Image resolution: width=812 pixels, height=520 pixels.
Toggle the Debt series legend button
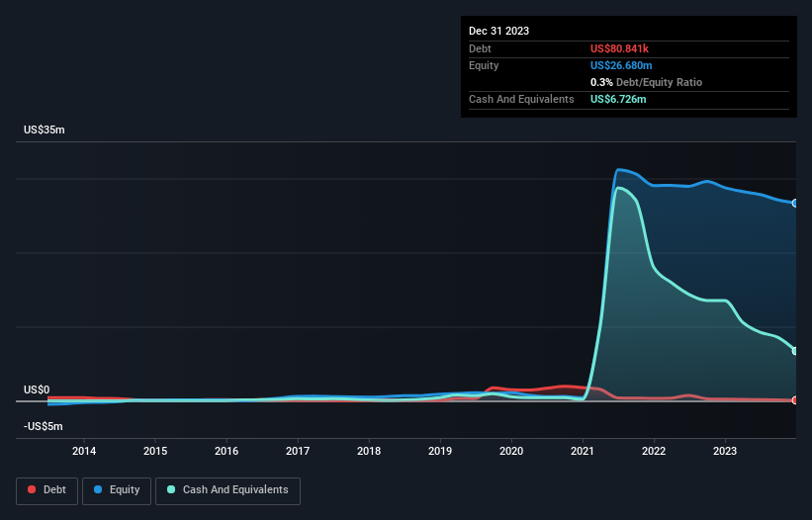click(47, 490)
